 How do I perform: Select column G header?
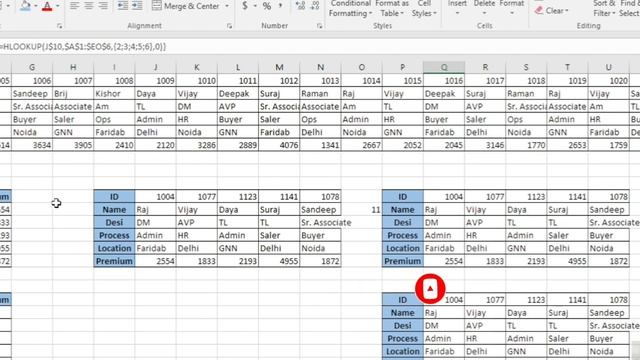32,67
